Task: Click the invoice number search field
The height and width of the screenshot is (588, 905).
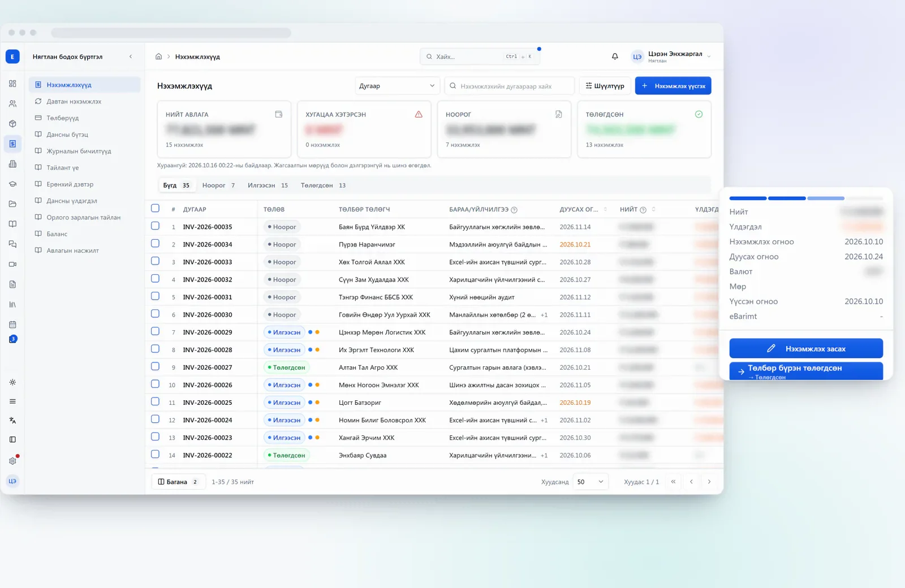Action: click(510, 86)
